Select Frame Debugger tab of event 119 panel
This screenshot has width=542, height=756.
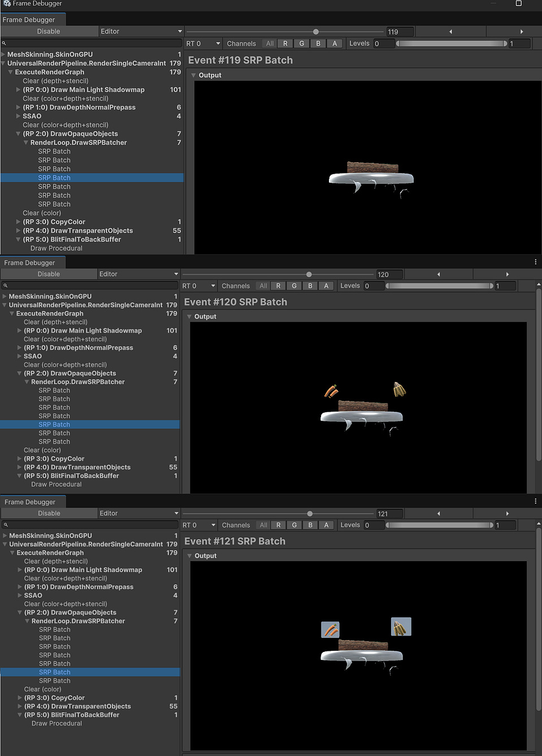point(32,19)
